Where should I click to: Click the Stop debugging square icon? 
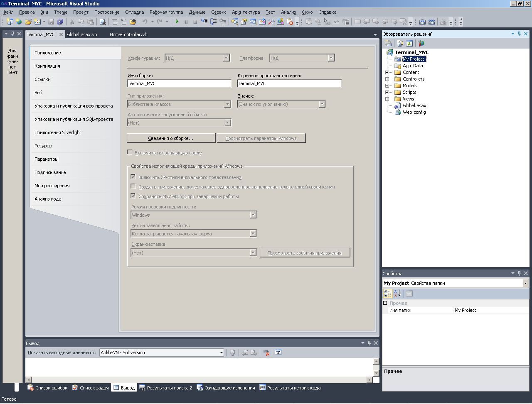pyautogui.click(x=195, y=22)
